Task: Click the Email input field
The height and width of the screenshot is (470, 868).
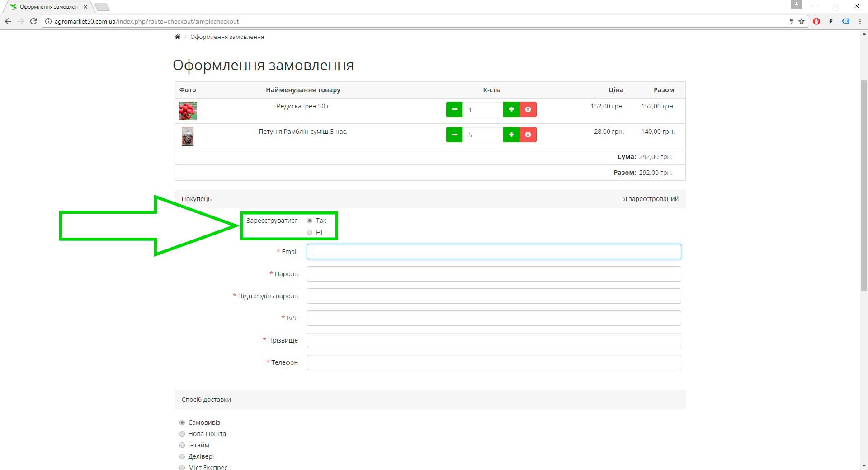Action: [494, 252]
